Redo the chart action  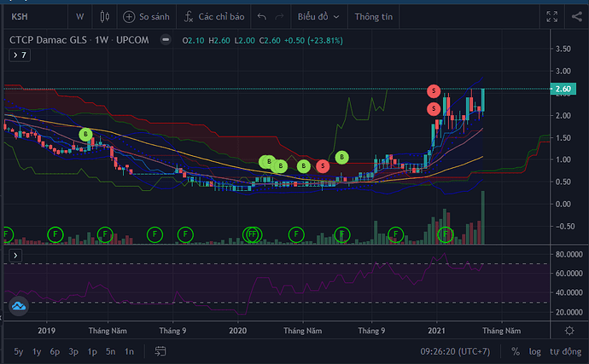pyautogui.click(x=281, y=16)
